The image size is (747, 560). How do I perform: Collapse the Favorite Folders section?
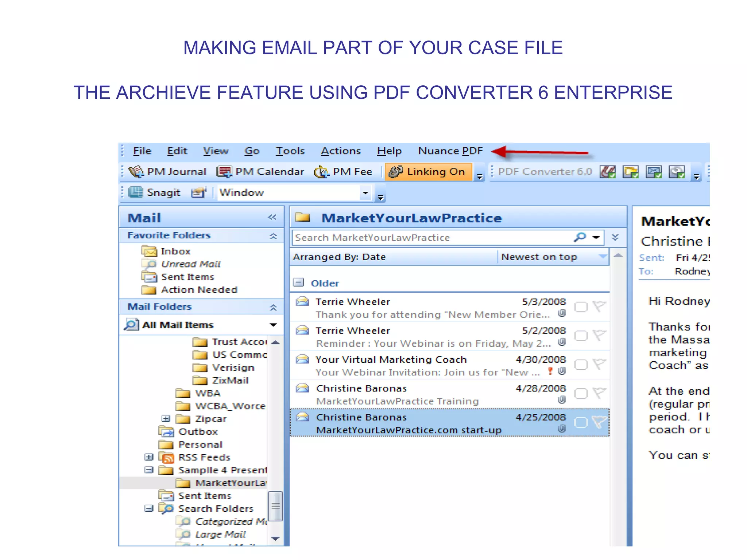coord(273,236)
